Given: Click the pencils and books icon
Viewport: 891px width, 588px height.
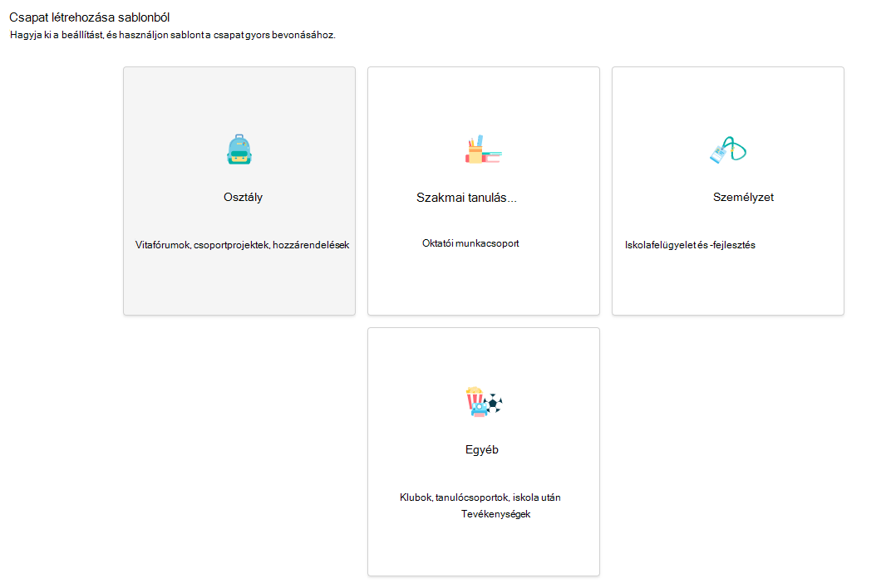Looking at the screenshot, I should (x=483, y=149).
